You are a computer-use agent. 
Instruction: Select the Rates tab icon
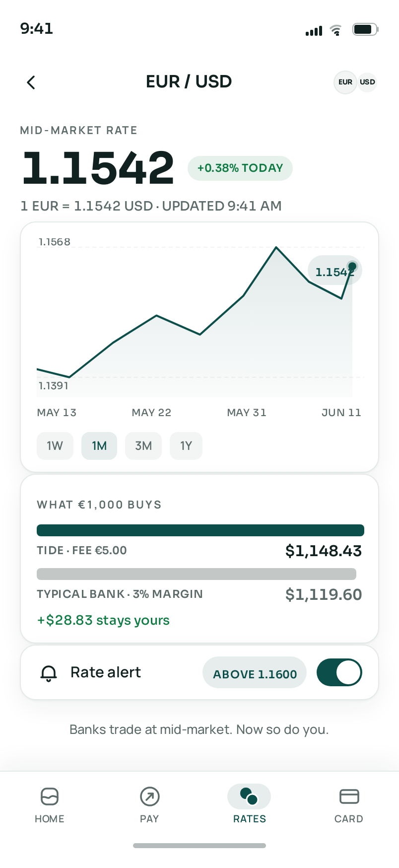(x=249, y=796)
